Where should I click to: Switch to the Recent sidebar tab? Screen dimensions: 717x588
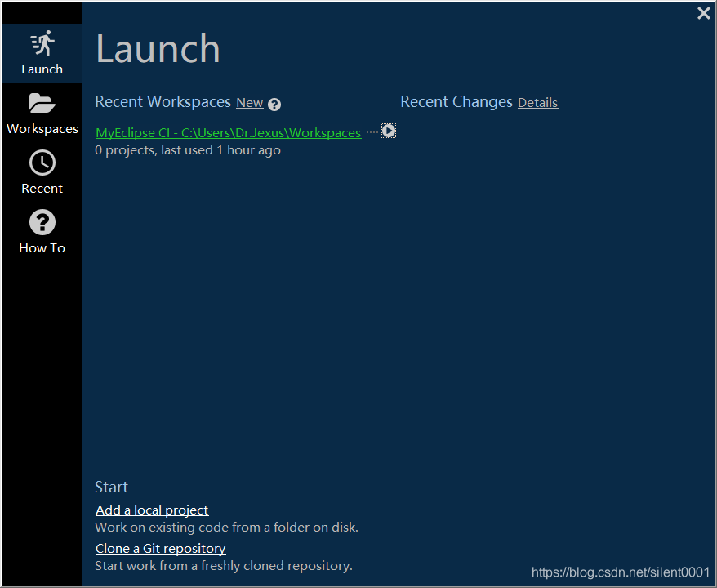[42, 172]
